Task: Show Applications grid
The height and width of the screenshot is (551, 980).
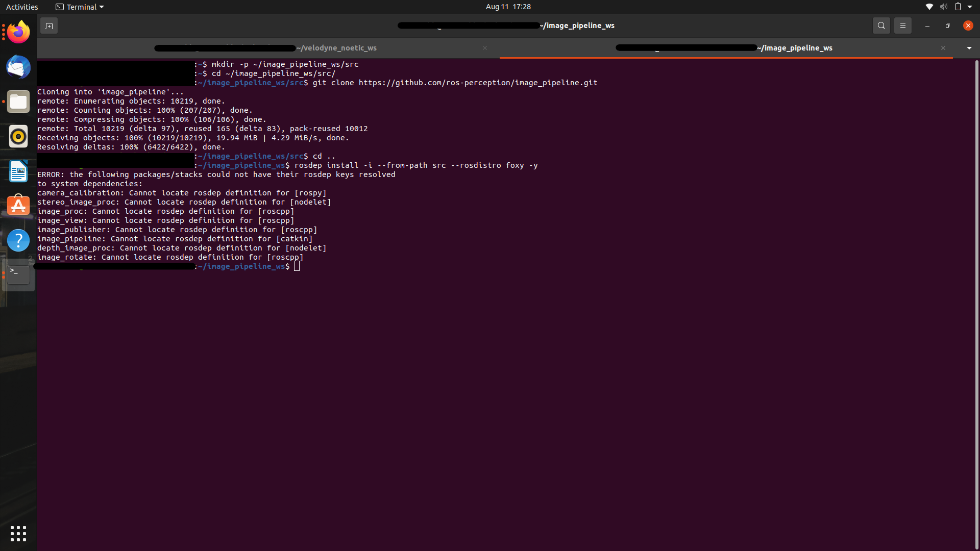Action: 18,534
